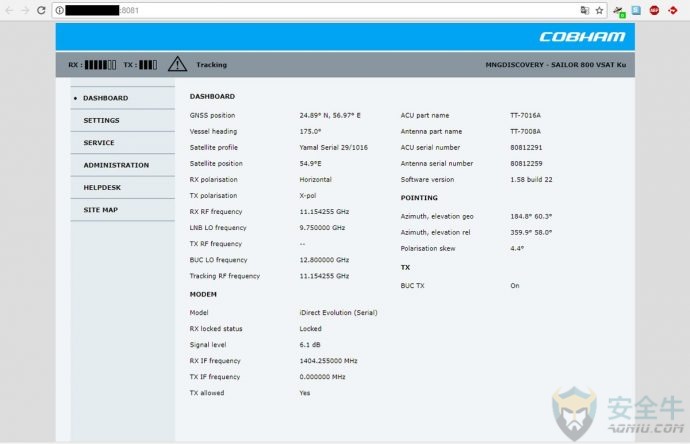Click the browser forward arrow

(x=25, y=10)
